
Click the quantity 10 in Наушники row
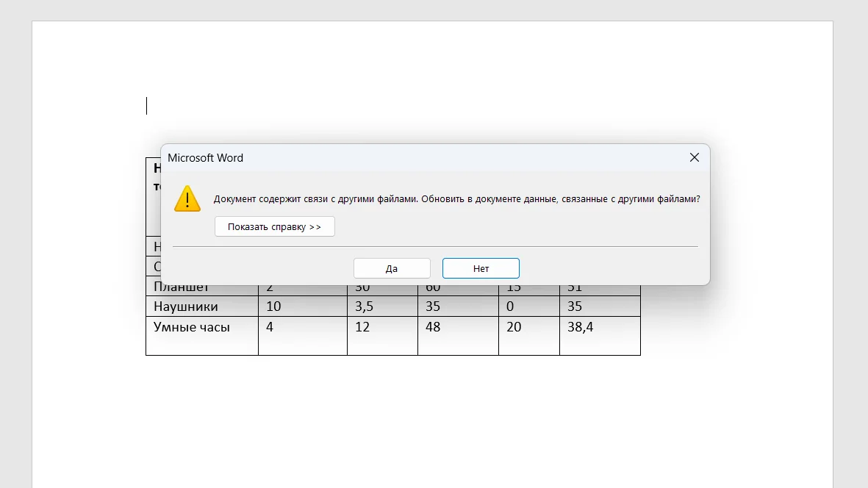coord(273,306)
